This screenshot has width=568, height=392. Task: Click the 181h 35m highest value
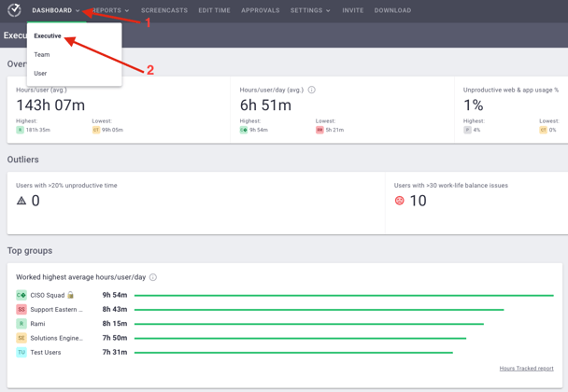click(x=38, y=130)
